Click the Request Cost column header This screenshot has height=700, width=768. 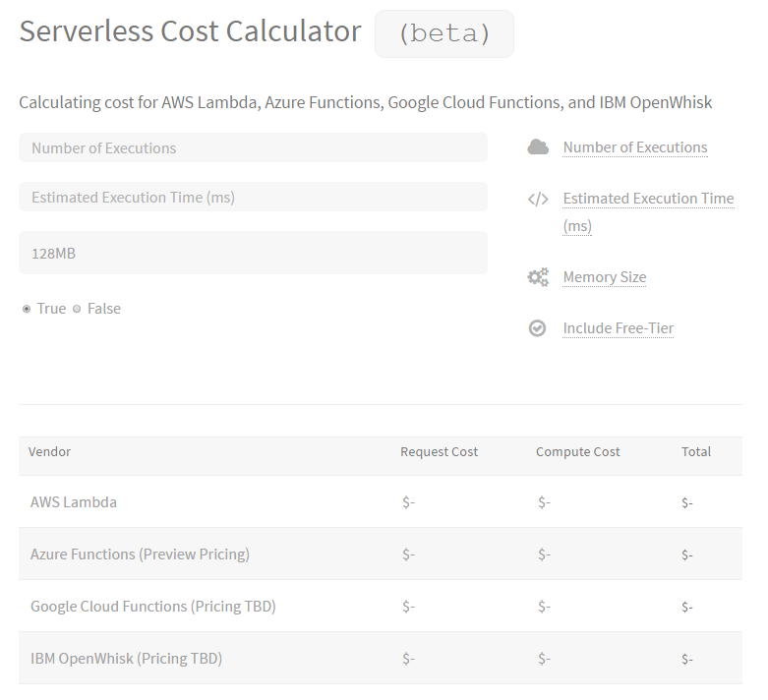point(439,452)
